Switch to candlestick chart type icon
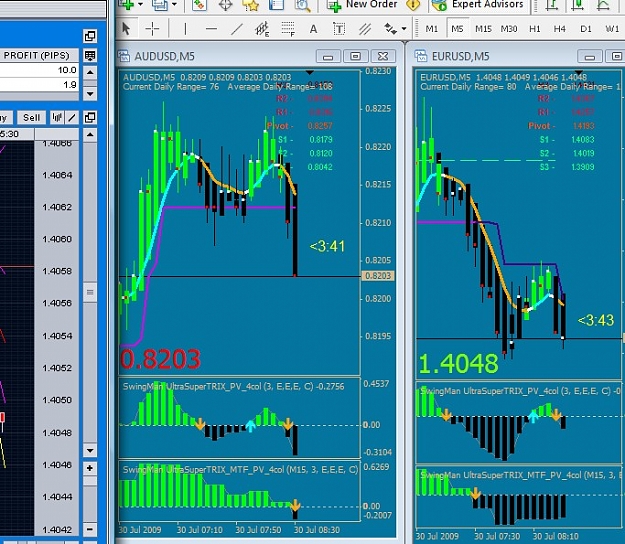 [x=578, y=5]
